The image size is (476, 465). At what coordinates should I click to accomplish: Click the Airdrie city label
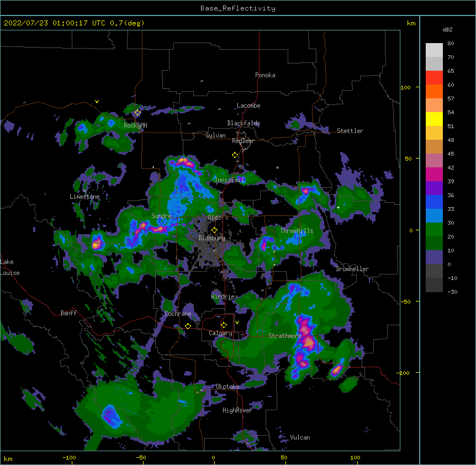click(x=223, y=297)
